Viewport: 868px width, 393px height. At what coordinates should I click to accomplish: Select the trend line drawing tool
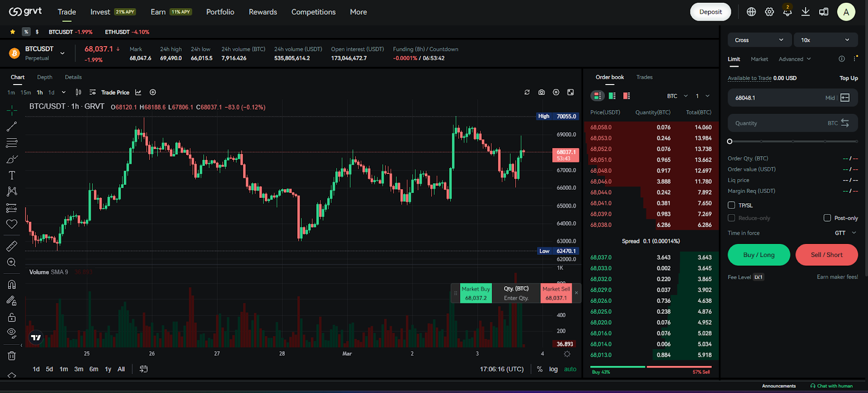click(11, 127)
